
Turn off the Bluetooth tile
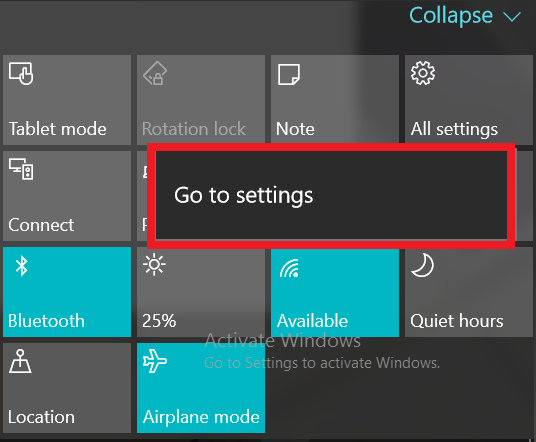click(67, 292)
